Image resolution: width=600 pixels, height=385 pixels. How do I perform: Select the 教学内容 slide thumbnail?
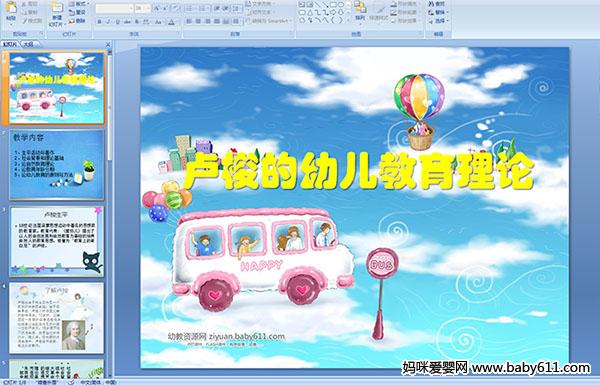coord(57,165)
